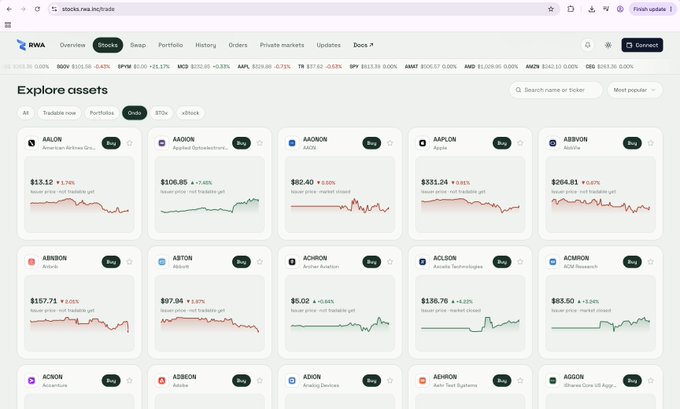
Task: Buy AALON
Action: pos(111,143)
